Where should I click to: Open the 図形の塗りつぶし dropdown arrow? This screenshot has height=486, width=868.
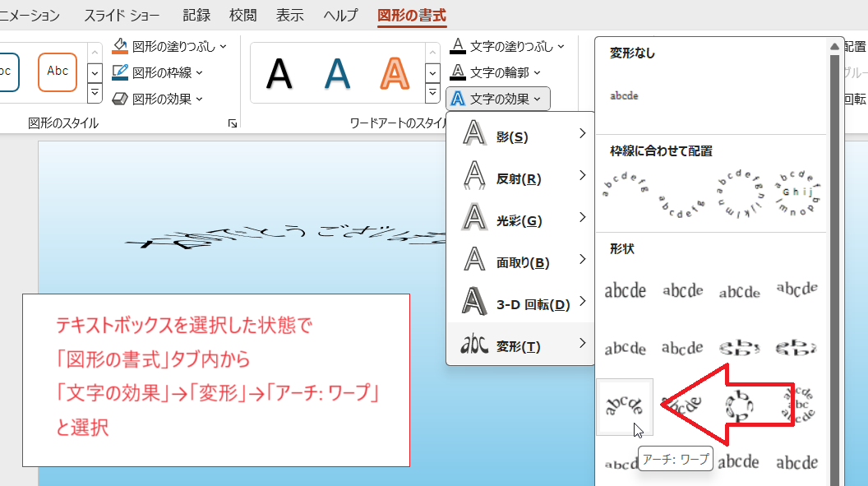[x=223, y=47]
